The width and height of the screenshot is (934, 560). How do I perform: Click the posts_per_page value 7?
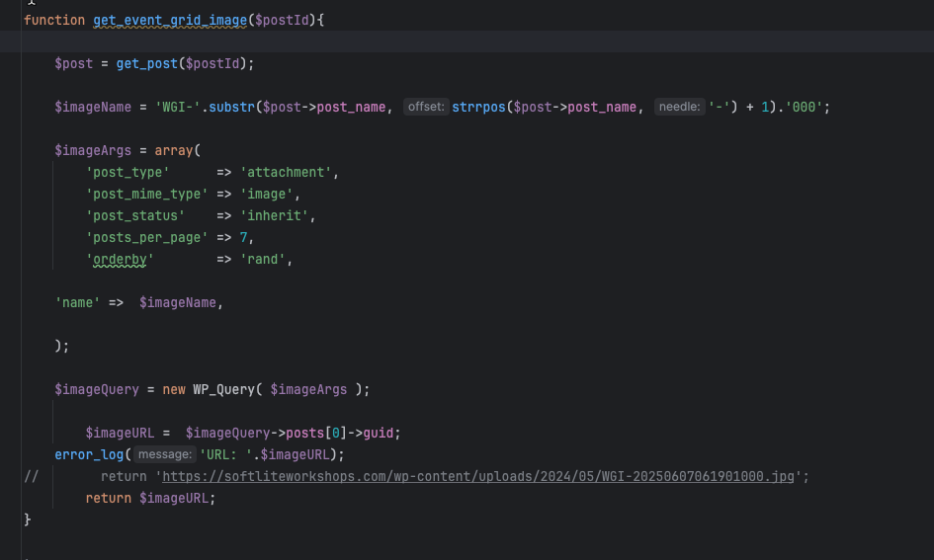243,237
